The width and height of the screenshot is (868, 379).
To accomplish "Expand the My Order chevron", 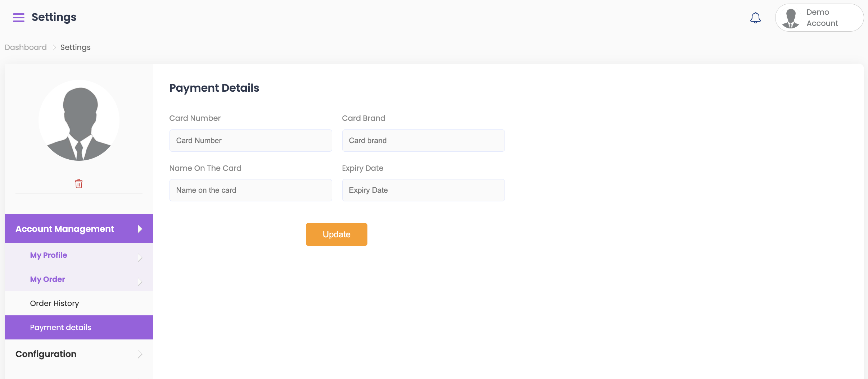I will tap(140, 282).
